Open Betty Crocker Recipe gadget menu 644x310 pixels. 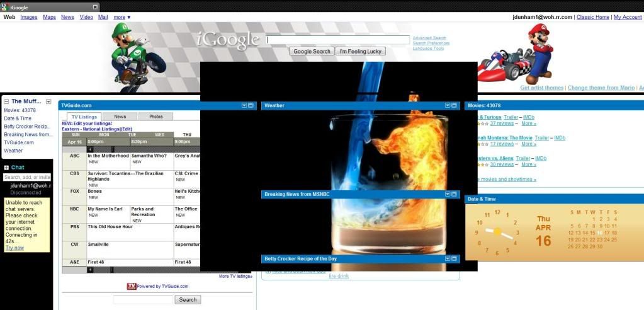pos(448,258)
